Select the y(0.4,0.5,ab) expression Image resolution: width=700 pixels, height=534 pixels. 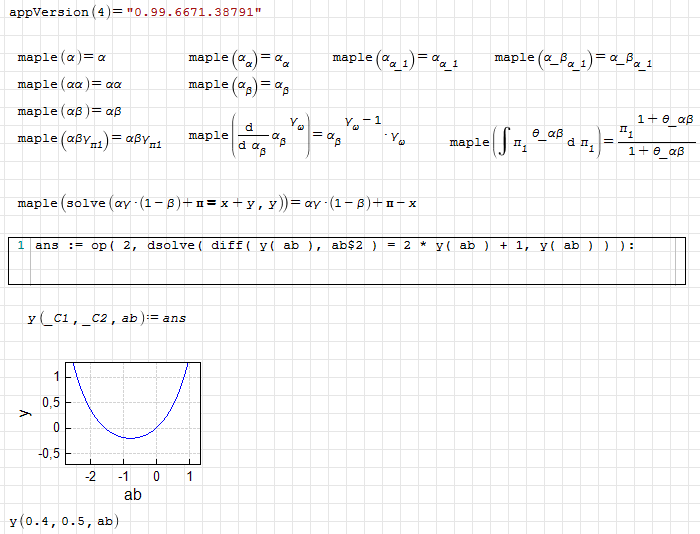63,521
